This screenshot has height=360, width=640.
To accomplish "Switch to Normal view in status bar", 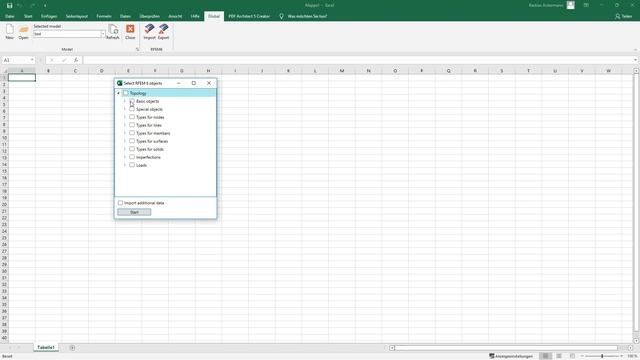I will click(x=545, y=356).
